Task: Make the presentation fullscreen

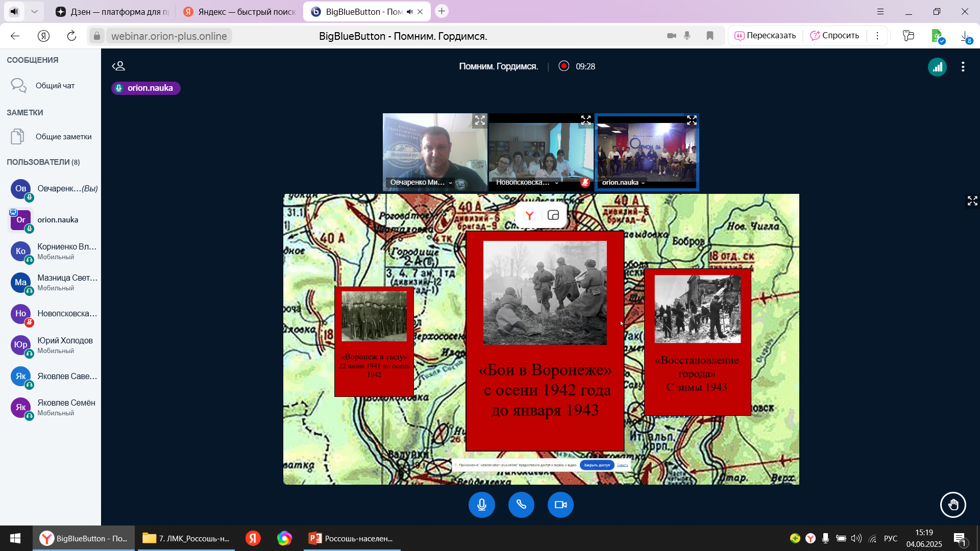Action: tap(972, 201)
